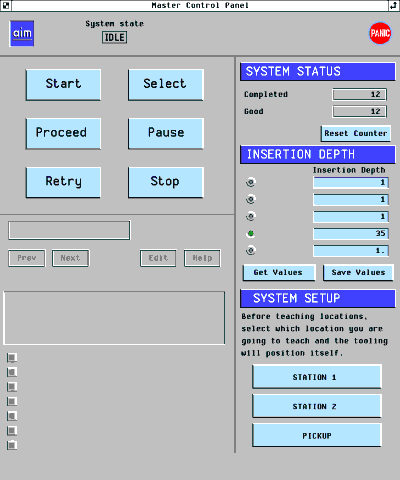This screenshot has height=480, width=400.
Task: Open the window menu icon in title bar corner
Action: coord(6,5)
